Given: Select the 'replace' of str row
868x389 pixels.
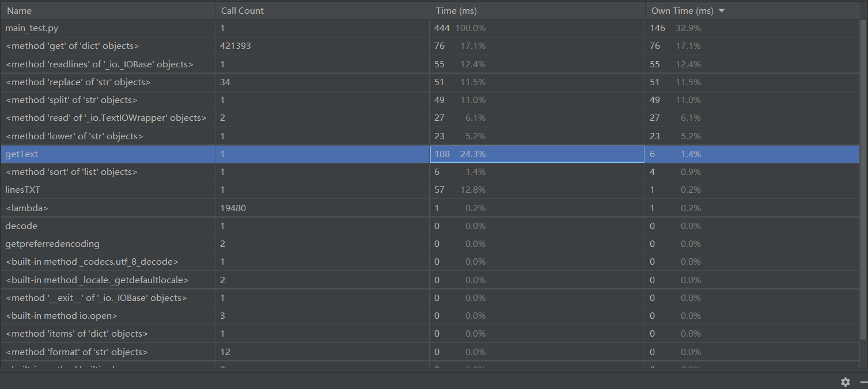Looking at the screenshot, I should (430, 82).
